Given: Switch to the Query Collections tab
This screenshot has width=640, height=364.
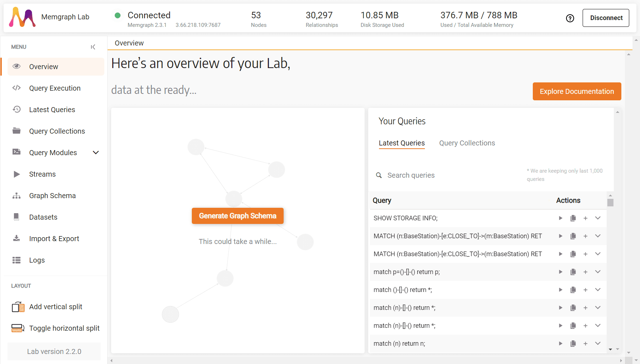Looking at the screenshot, I should [x=467, y=143].
